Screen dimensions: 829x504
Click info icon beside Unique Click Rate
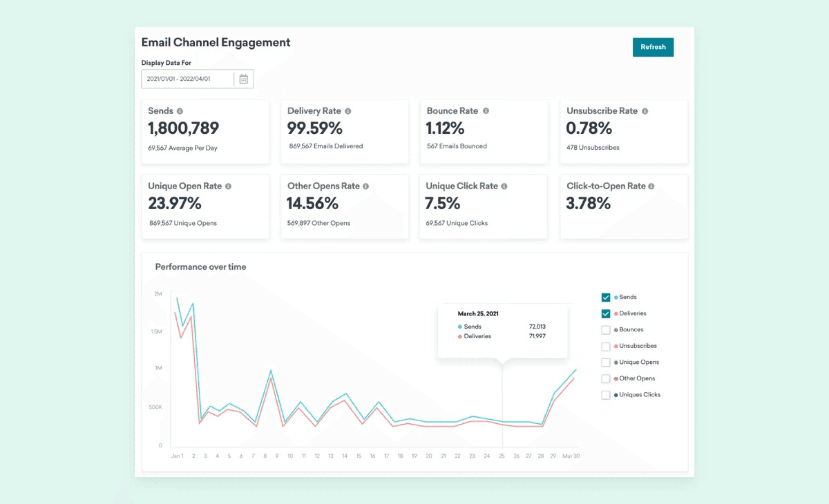504,186
